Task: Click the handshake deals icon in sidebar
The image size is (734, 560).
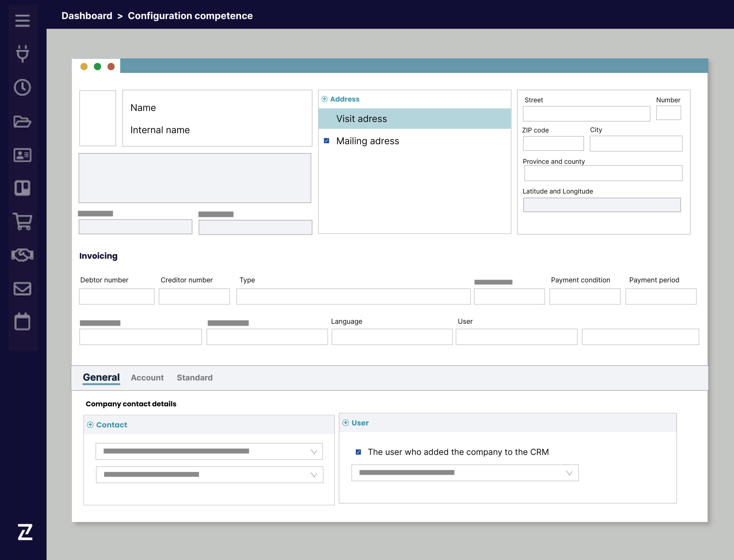Action: click(x=22, y=255)
